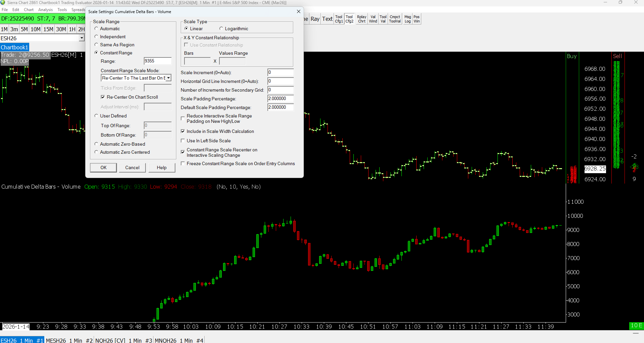Image resolution: width=644 pixels, height=343 pixels.
Task: Click the Tool Cfg2 toolbar button
Action: tap(349, 19)
